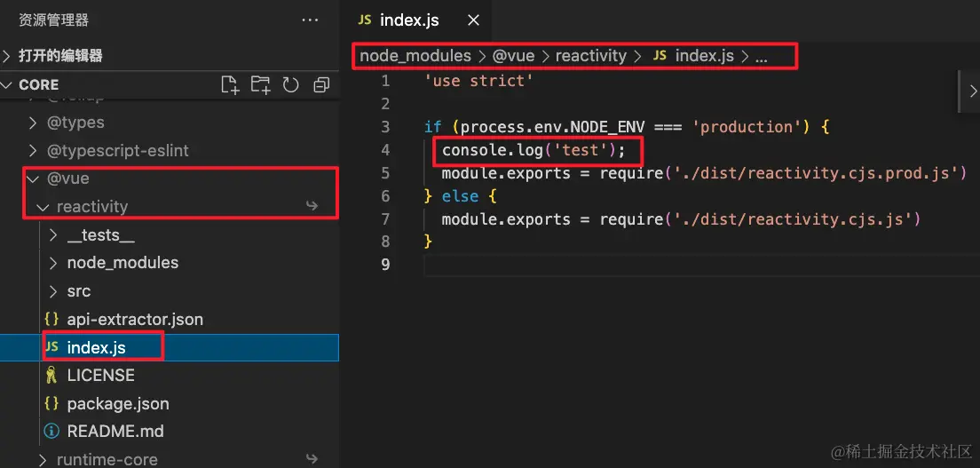Click index.js in the breadcrumb path
Screen dimensions: 980x468
point(705,56)
